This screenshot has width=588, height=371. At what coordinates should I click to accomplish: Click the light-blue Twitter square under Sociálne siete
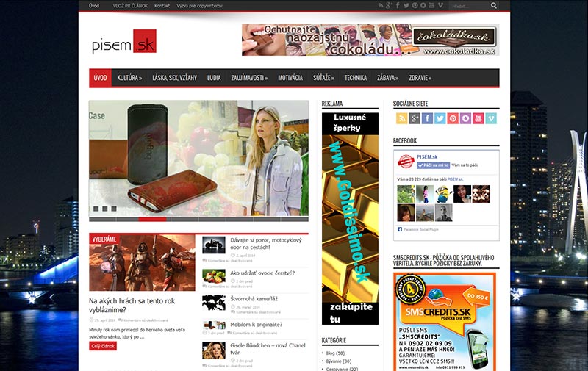coord(440,118)
